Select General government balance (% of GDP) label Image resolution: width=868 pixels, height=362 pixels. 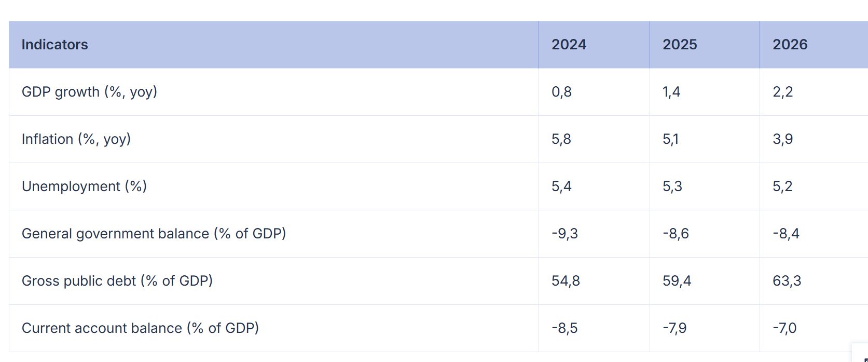pos(154,234)
